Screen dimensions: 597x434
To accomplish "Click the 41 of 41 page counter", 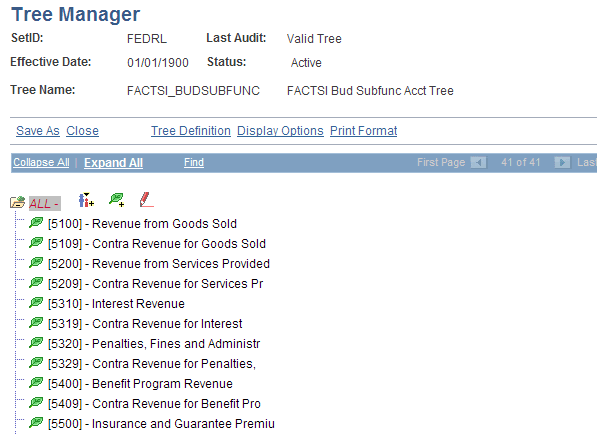I will [520, 163].
